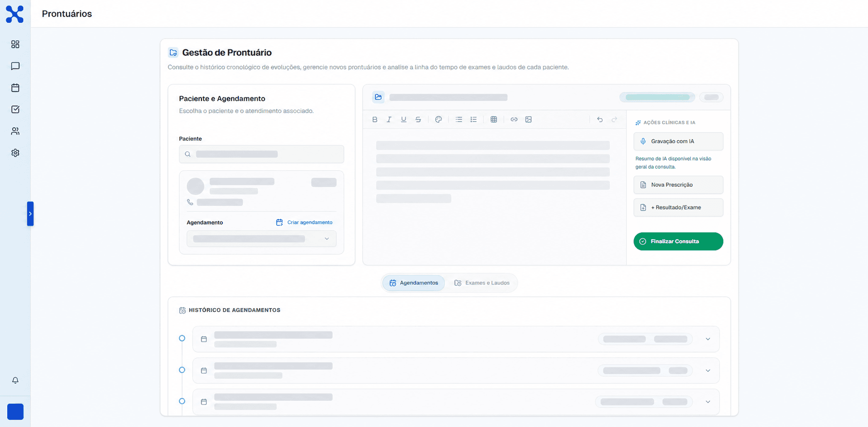Open the calendar icon in left sidebar
868x427 pixels.
coord(15,88)
